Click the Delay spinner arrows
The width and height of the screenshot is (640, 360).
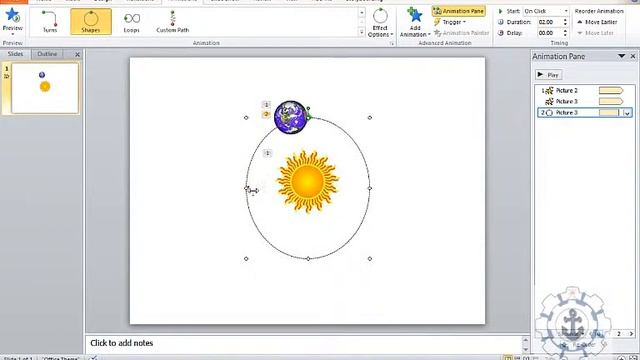pyautogui.click(x=565, y=33)
